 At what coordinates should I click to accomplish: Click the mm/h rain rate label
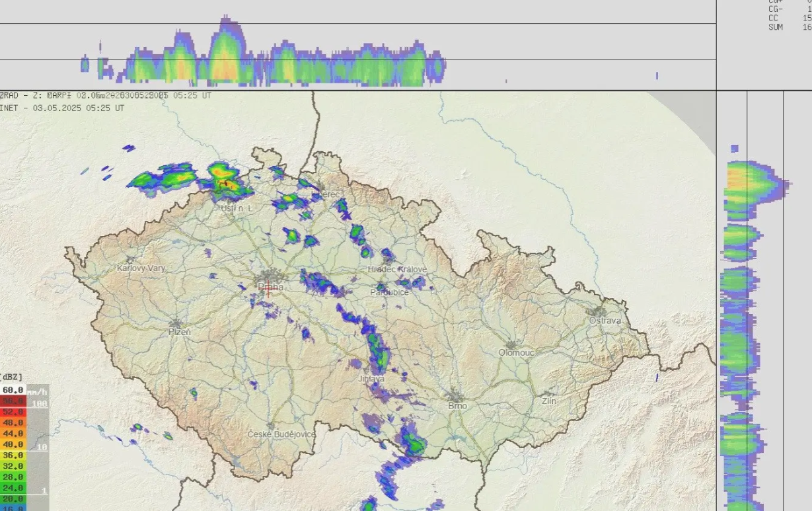click(x=38, y=392)
